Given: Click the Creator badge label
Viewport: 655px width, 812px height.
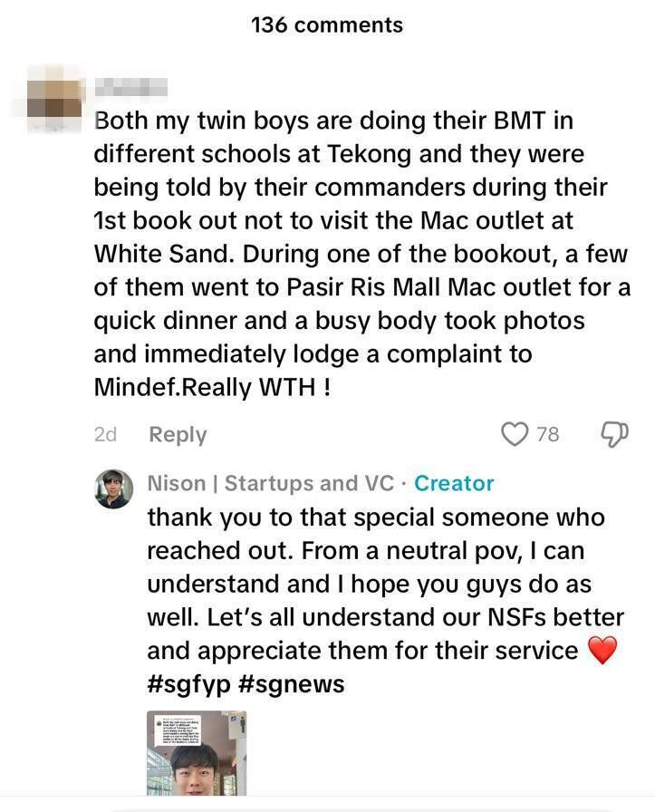Looking at the screenshot, I should pyautogui.click(x=454, y=483).
